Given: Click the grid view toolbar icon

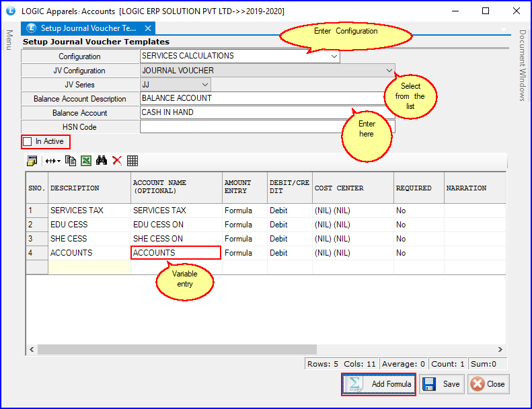Looking at the screenshot, I should [132, 161].
